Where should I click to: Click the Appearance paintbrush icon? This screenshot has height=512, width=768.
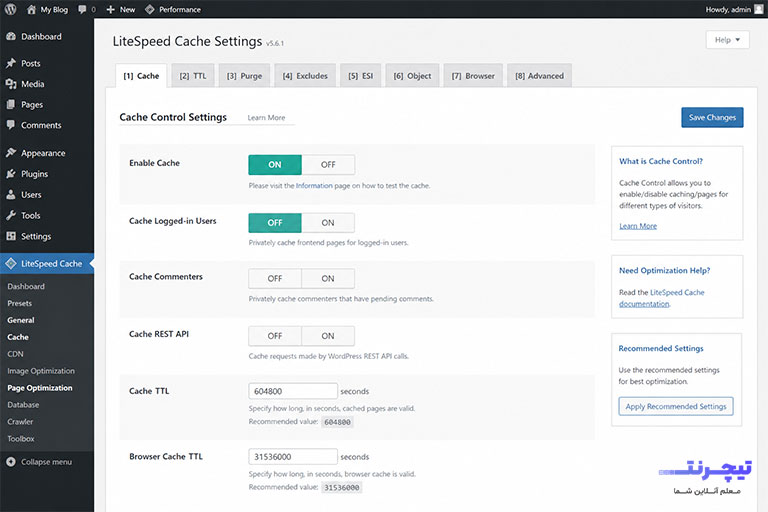pyautogui.click(x=11, y=153)
